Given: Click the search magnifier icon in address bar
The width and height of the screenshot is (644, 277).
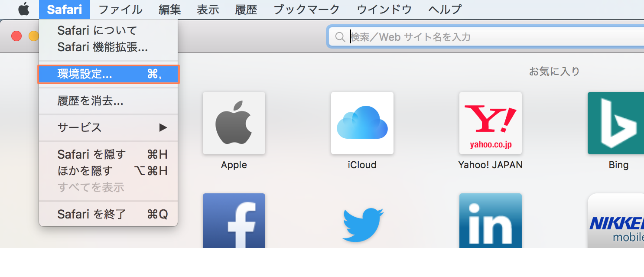Looking at the screenshot, I should click(340, 37).
